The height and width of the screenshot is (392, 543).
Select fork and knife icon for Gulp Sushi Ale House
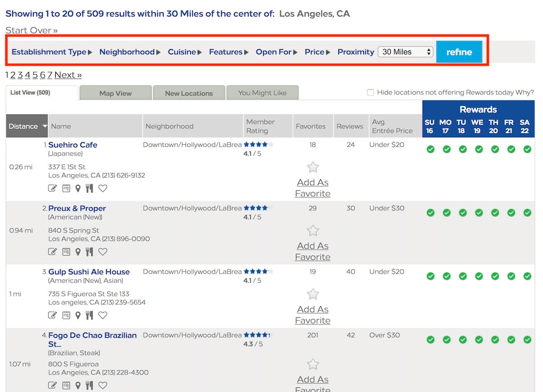click(x=89, y=315)
